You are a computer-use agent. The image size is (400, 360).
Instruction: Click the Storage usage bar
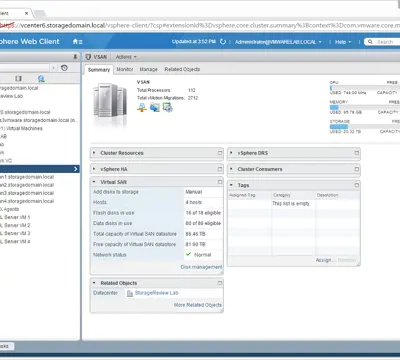(x=364, y=127)
